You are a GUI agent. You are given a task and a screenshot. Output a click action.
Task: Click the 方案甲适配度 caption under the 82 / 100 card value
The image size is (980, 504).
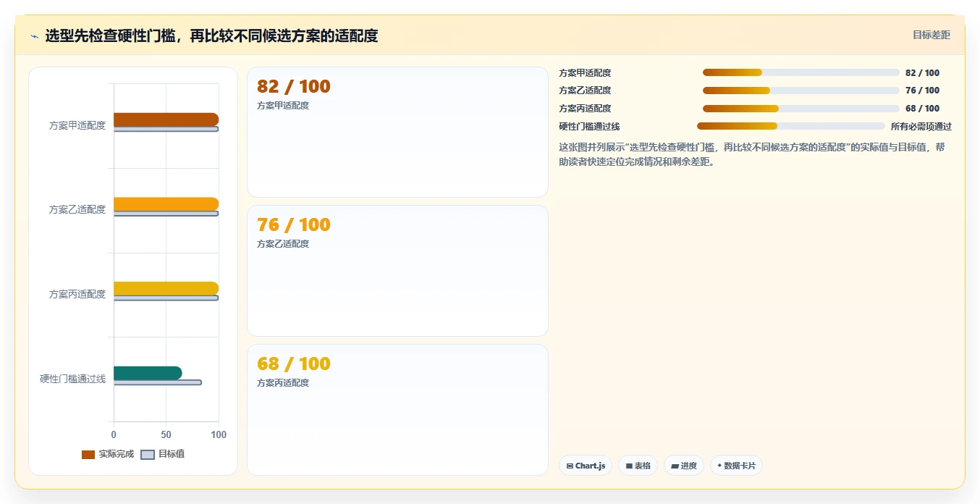(x=283, y=106)
